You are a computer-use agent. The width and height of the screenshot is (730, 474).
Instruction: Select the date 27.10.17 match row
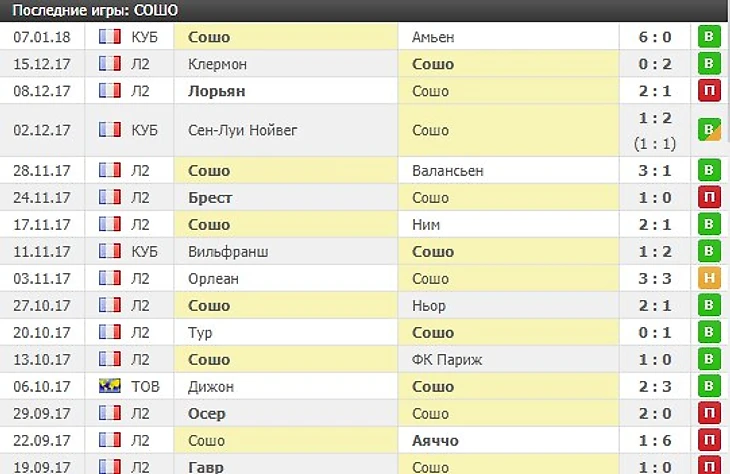click(42, 306)
